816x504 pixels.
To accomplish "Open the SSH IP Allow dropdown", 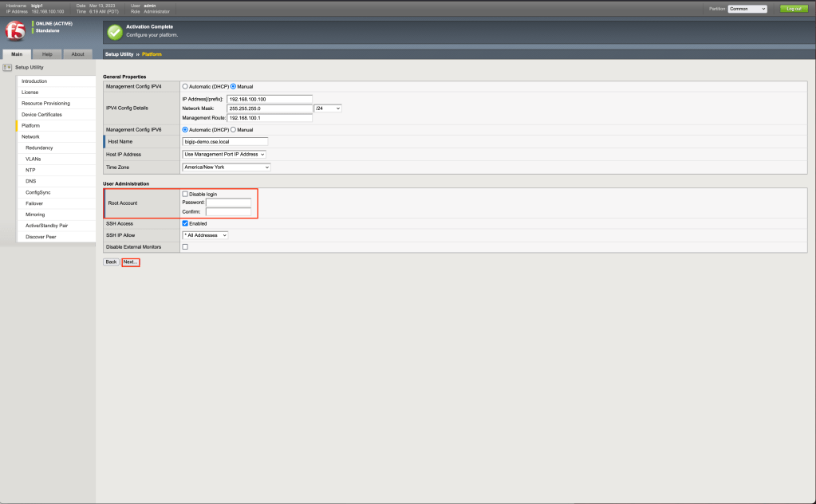I will tap(206, 235).
